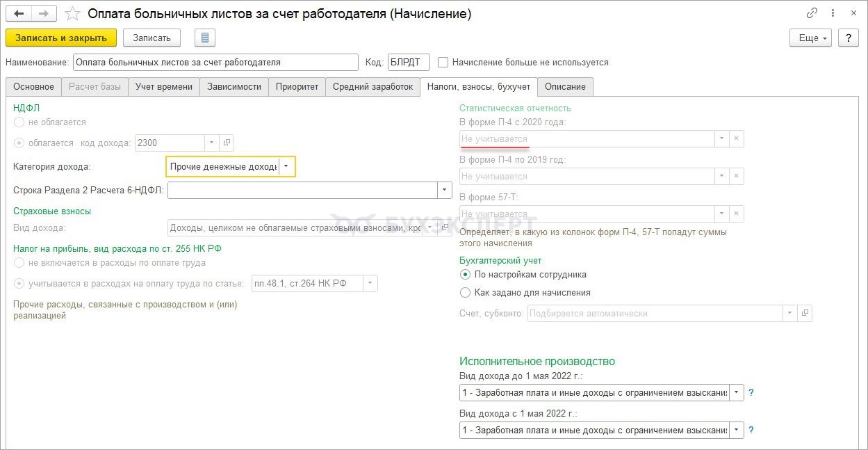Screen dimensions: 868x450
Task: Open the Категория дохода dropdown
Action: coord(286,167)
